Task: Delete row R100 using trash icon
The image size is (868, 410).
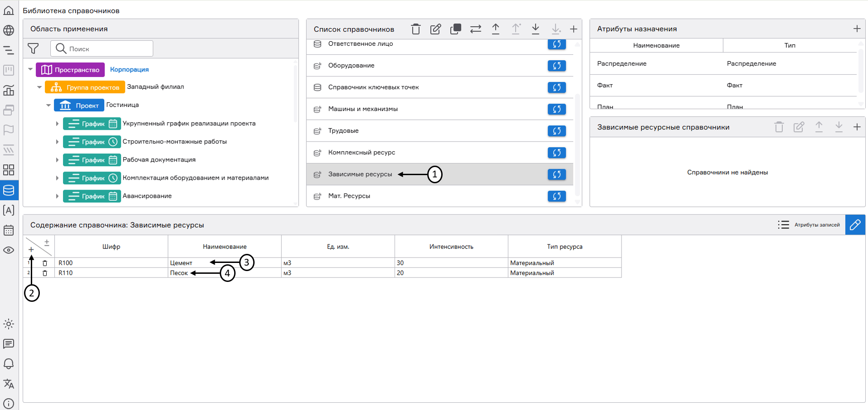Action: coord(45,263)
